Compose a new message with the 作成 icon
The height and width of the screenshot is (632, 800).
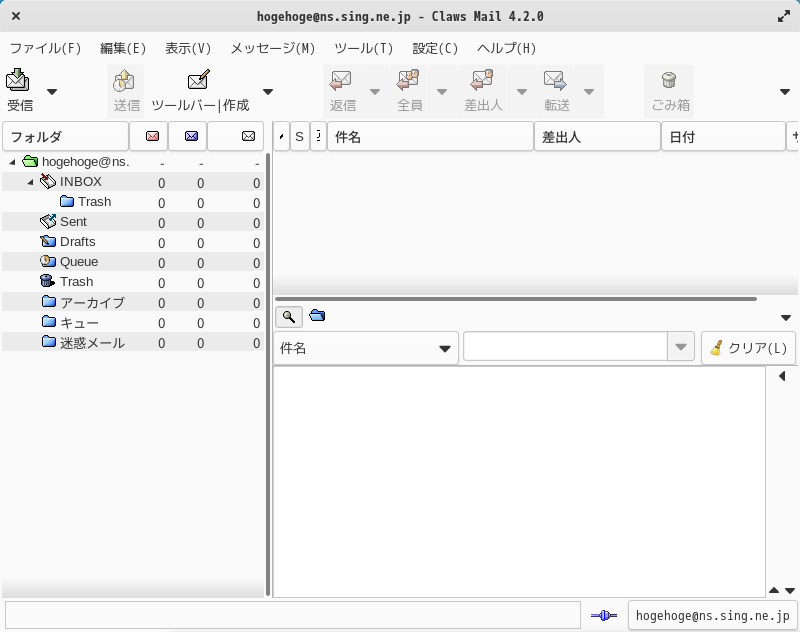pos(200,91)
